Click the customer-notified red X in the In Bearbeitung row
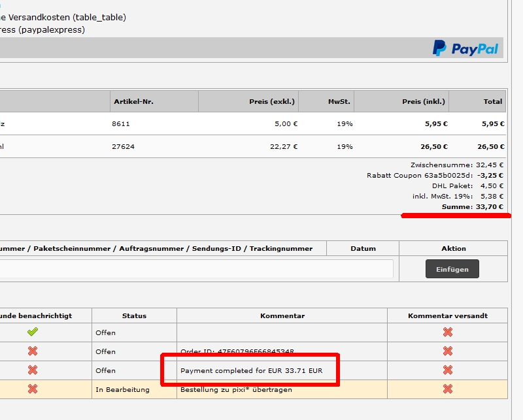 [x=33, y=389]
